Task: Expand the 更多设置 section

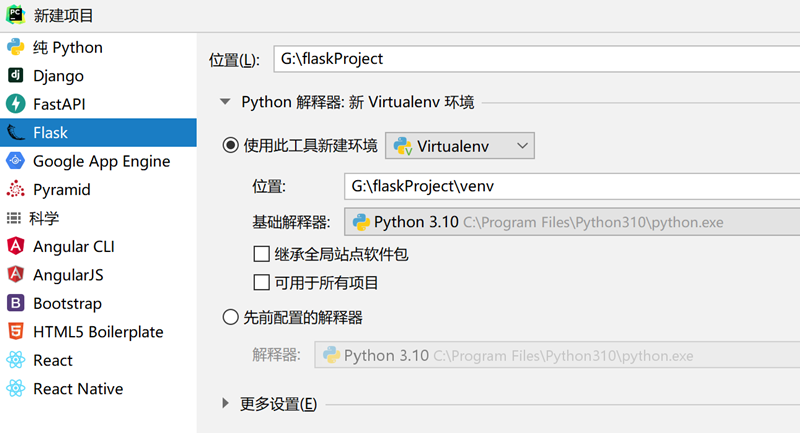Action: 226,404
